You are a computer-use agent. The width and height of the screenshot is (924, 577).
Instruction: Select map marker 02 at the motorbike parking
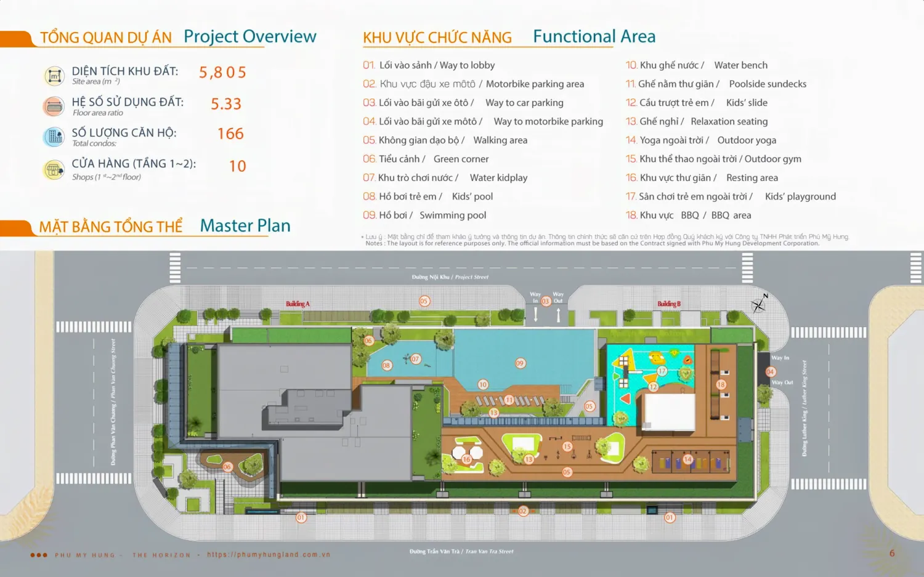(x=522, y=511)
